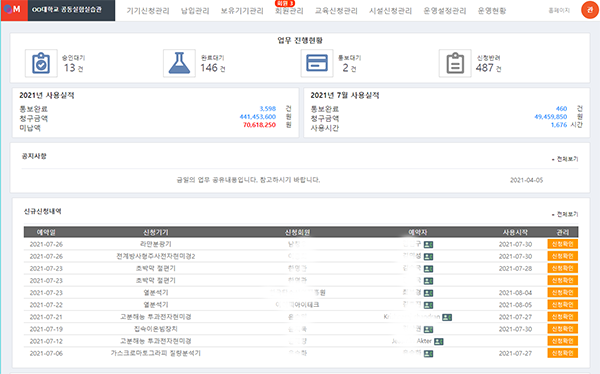This screenshot has height=374, width=600.
Task: Open the 승인대기 clipboard check icon
Action: pos(41,64)
